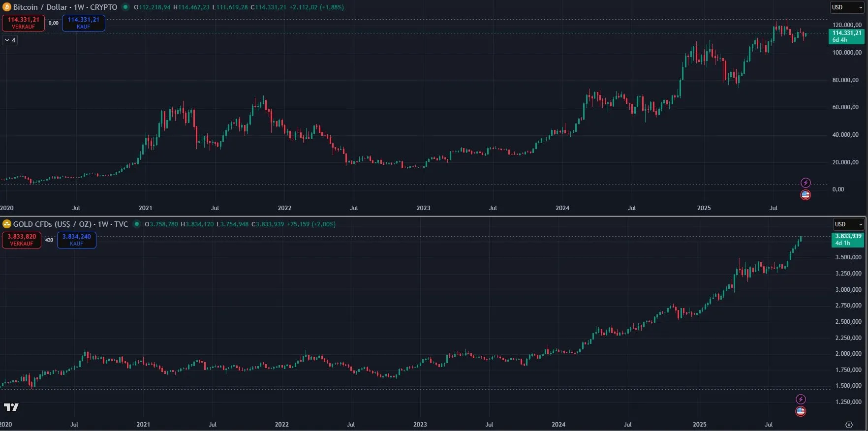The image size is (868, 431).
Task: Open chart settings via hexagon gear icon
Action: click(849, 425)
